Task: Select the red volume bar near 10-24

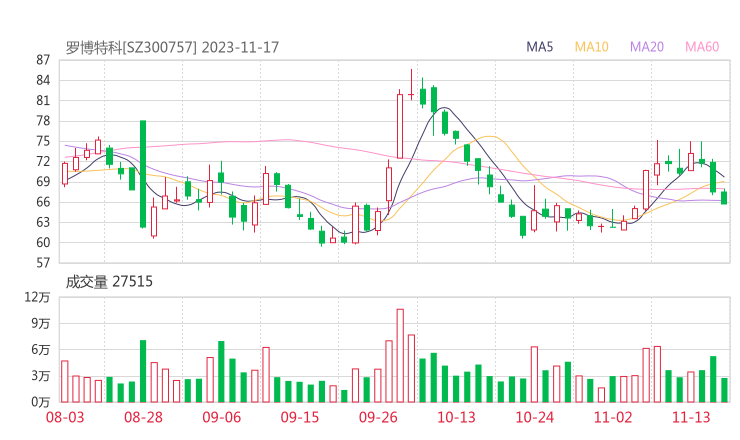Action: click(x=534, y=374)
